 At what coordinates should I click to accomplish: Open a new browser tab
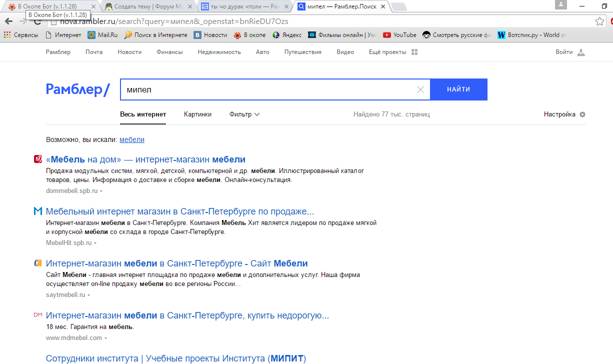[399, 6]
